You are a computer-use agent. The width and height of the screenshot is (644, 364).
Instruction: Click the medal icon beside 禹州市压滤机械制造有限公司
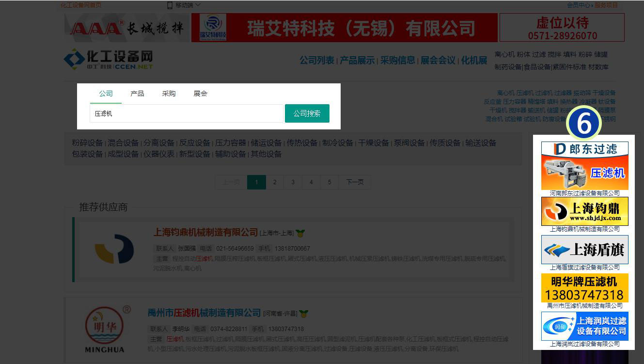pos(304,314)
